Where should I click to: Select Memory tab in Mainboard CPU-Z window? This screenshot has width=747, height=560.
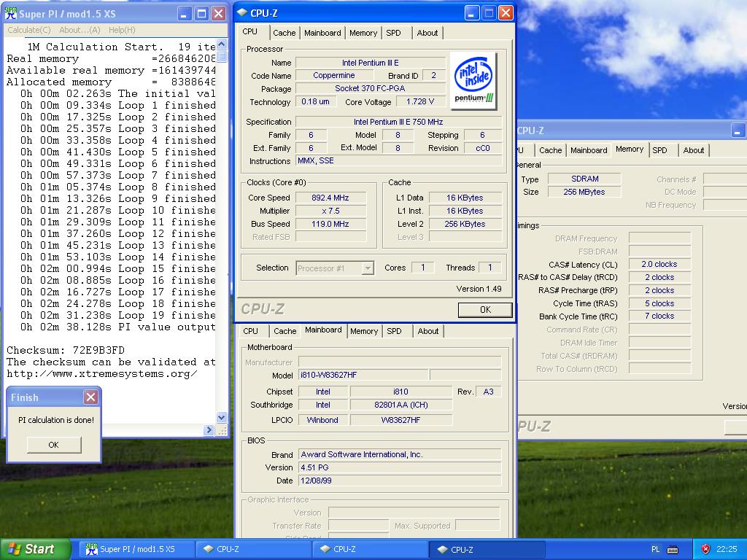(364, 331)
